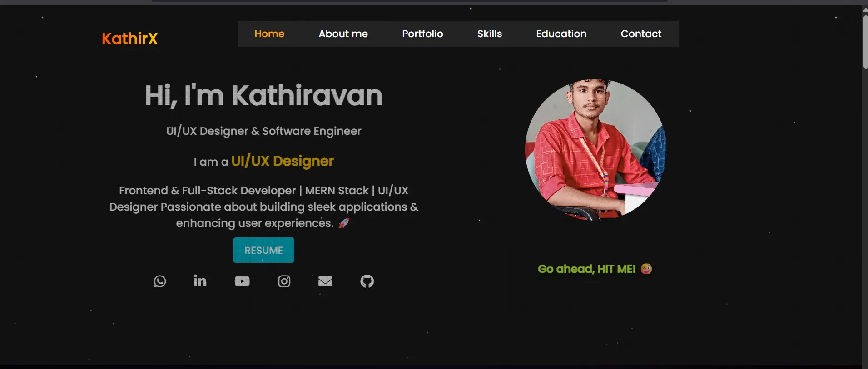
Task: Click the gold "UI/UX Designer" animated text
Action: (x=283, y=161)
